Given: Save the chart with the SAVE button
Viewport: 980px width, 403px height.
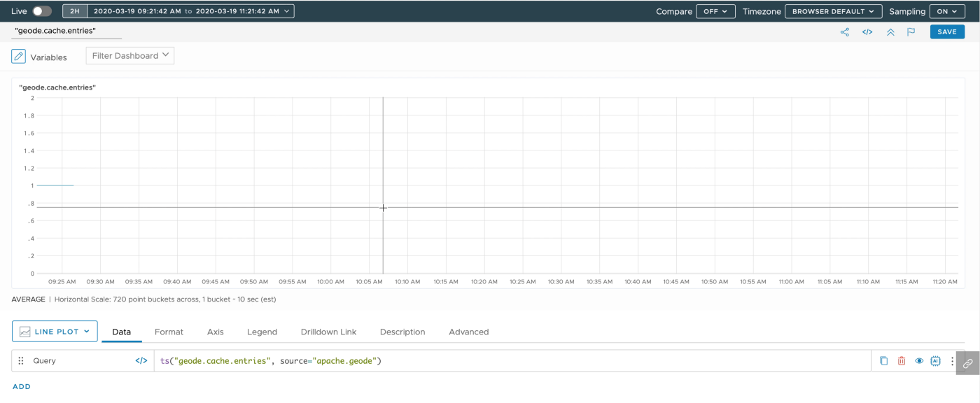Looking at the screenshot, I should [x=946, y=31].
